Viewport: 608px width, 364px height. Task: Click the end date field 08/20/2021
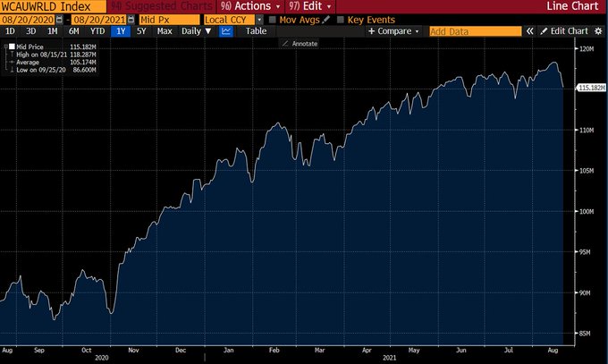[x=99, y=20]
